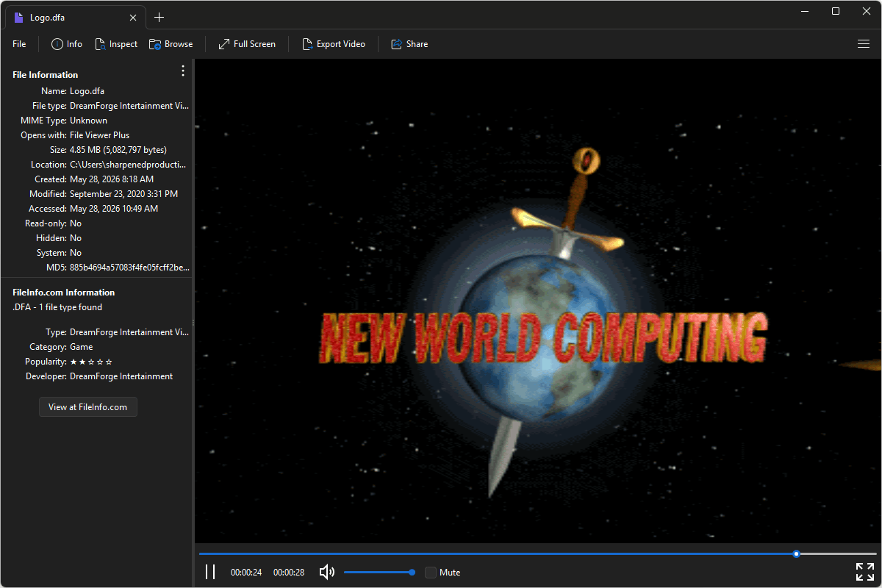Click the View at FileInfo.com button
This screenshot has height=588, width=882.
[88, 407]
